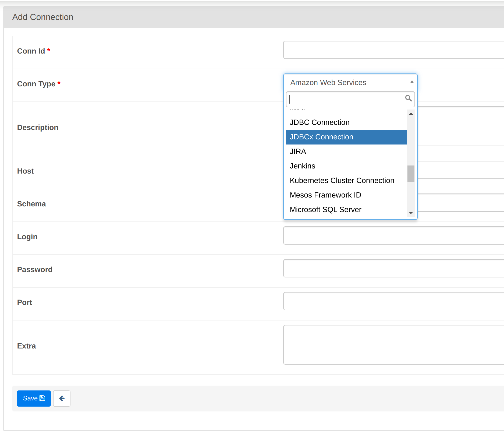504x437 pixels.
Task: Select Microsoft SQL Server connection type
Action: click(x=326, y=209)
